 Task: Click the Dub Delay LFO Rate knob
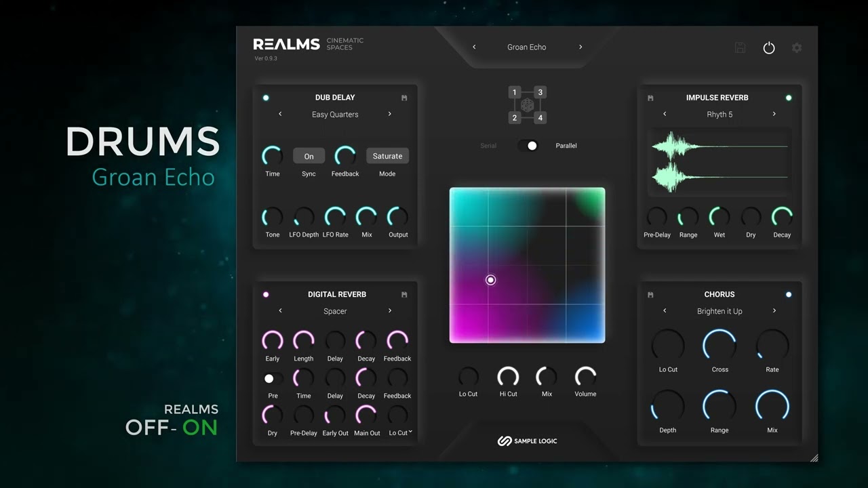click(335, 217)
